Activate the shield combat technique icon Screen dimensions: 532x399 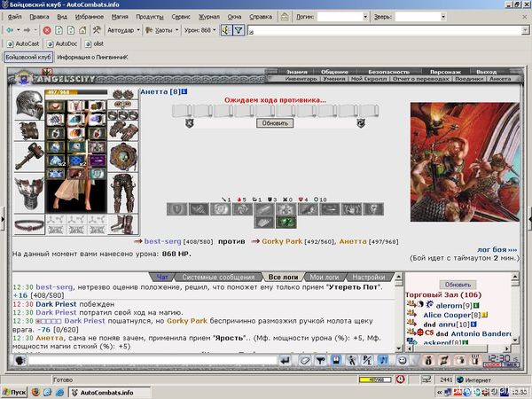[176, 209]
